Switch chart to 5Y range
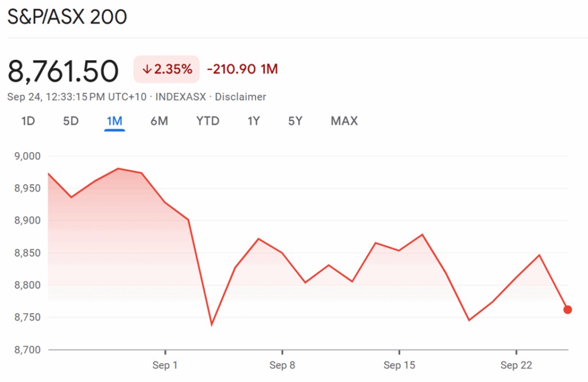Screen dimensions: 588x382 [295, 121]
